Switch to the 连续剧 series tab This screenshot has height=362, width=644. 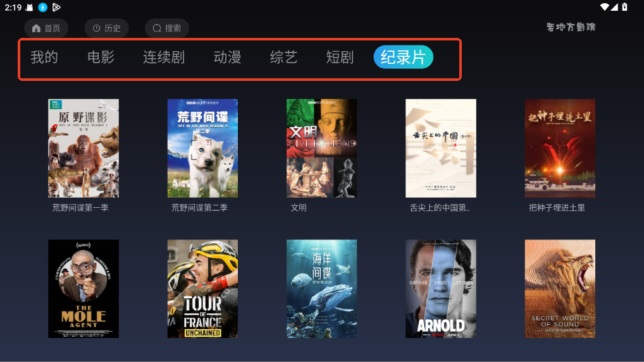(164, 57)
